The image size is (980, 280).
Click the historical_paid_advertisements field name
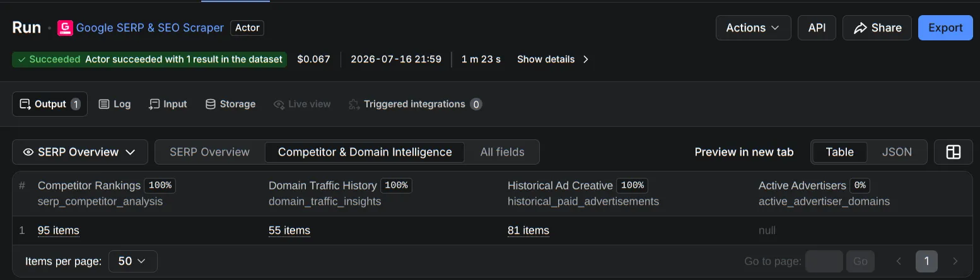tap(583, 202)
